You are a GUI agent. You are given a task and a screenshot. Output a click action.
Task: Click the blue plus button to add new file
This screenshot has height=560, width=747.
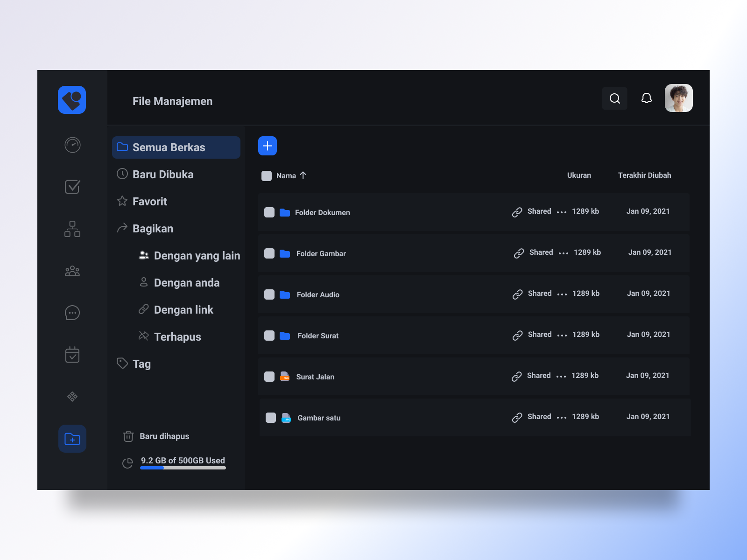(267, 146)
